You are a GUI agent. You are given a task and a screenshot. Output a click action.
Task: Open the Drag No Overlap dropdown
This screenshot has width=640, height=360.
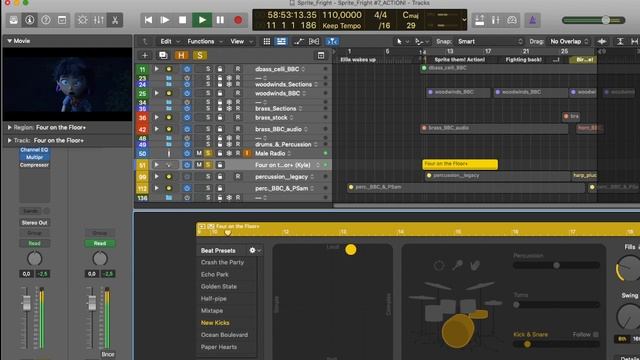(x=569, y=41)
